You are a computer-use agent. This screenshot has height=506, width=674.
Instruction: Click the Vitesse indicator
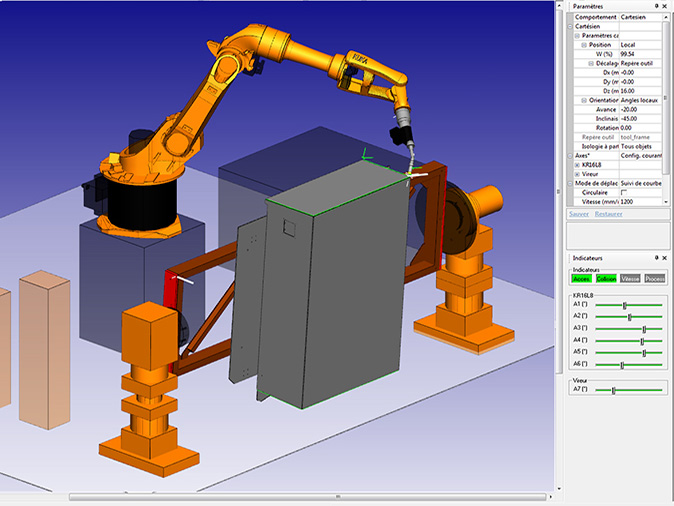(630, 279)
